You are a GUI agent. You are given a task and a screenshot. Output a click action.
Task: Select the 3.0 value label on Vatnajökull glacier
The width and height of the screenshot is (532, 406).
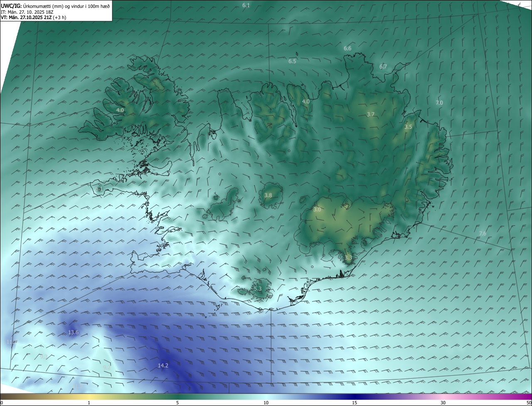317,210
